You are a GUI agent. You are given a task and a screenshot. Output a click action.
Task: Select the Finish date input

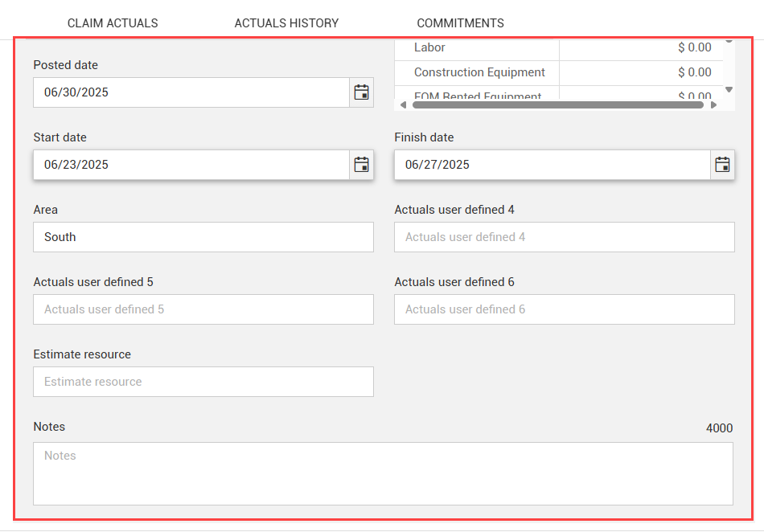point(552,165)
